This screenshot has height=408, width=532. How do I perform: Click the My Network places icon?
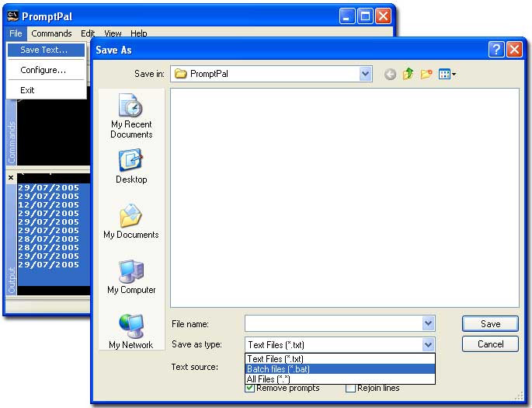tap(130, 332)
